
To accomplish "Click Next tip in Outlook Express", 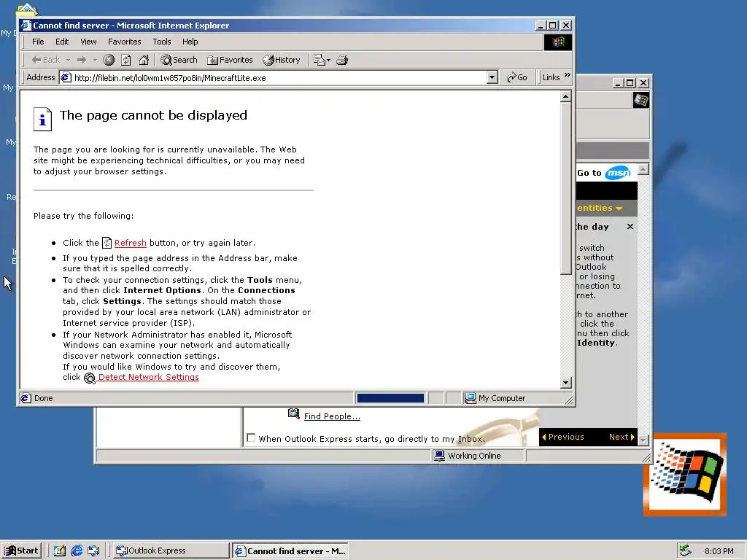I will 622,437.
